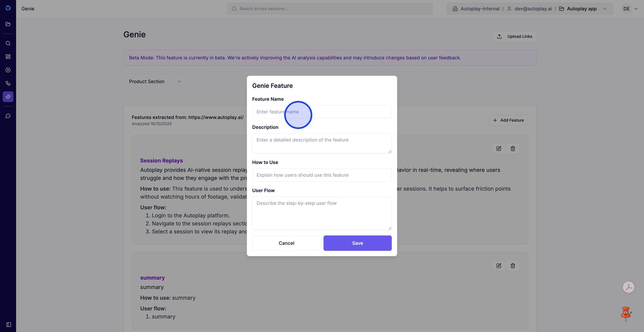
Task: Expand the DE user account menu
Action: pyautogui.click(x=630, y=9)
